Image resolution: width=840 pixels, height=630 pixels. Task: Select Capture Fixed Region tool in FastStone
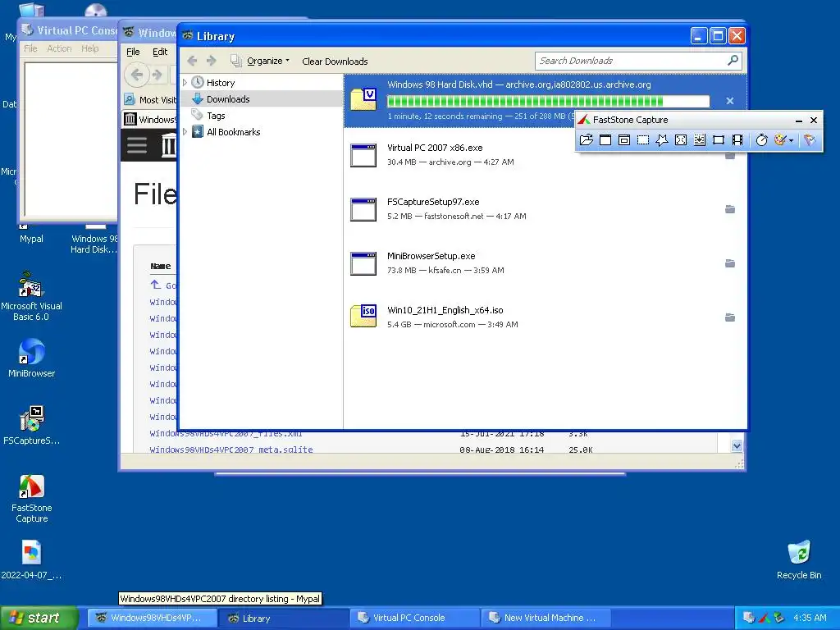click(719, 139)
